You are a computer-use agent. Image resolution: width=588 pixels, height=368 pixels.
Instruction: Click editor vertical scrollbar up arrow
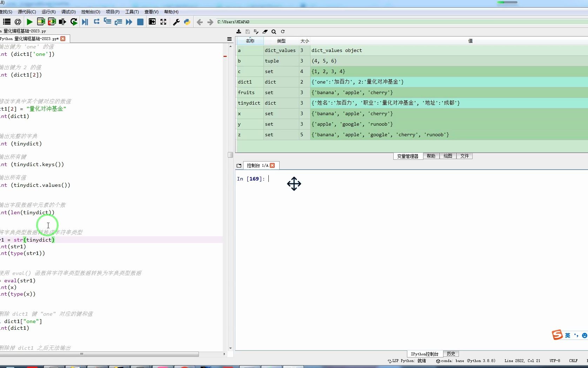[230, 46]
